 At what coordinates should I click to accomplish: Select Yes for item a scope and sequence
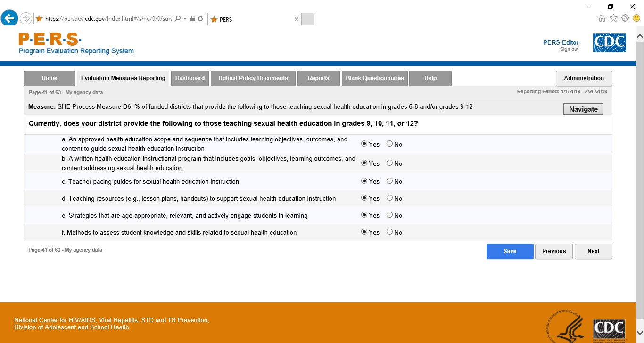pos(364,144)
